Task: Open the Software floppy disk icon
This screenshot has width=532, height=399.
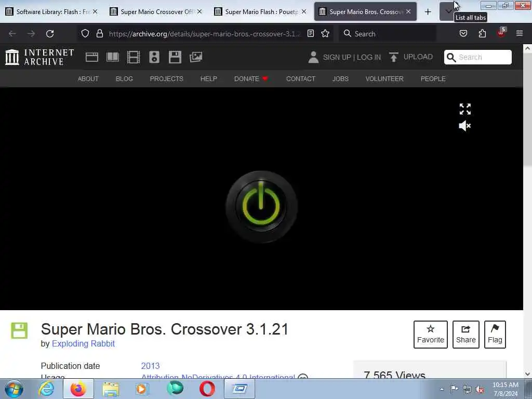Action: tap(175, 57)
